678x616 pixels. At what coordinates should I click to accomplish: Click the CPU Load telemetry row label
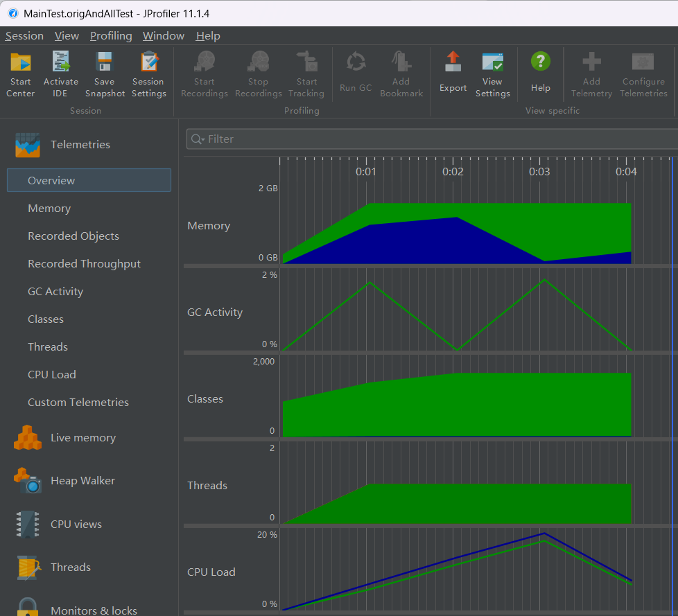211,572
